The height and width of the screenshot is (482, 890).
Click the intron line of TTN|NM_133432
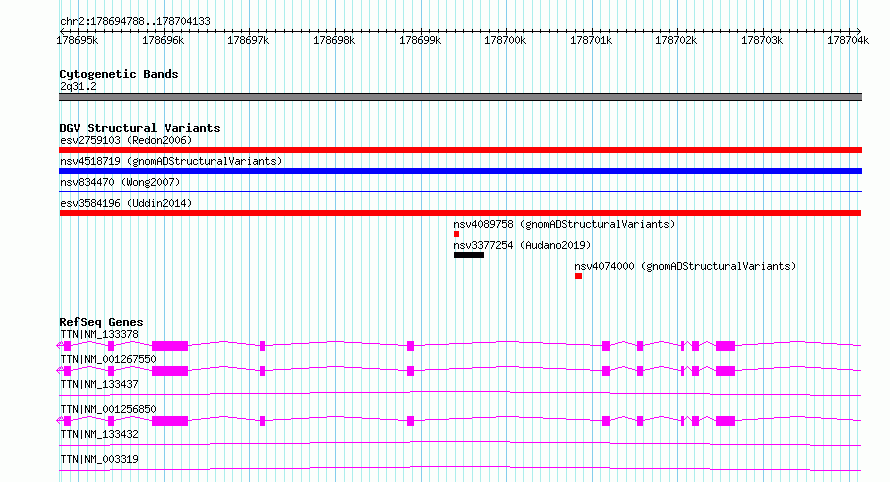pos(460,443)
